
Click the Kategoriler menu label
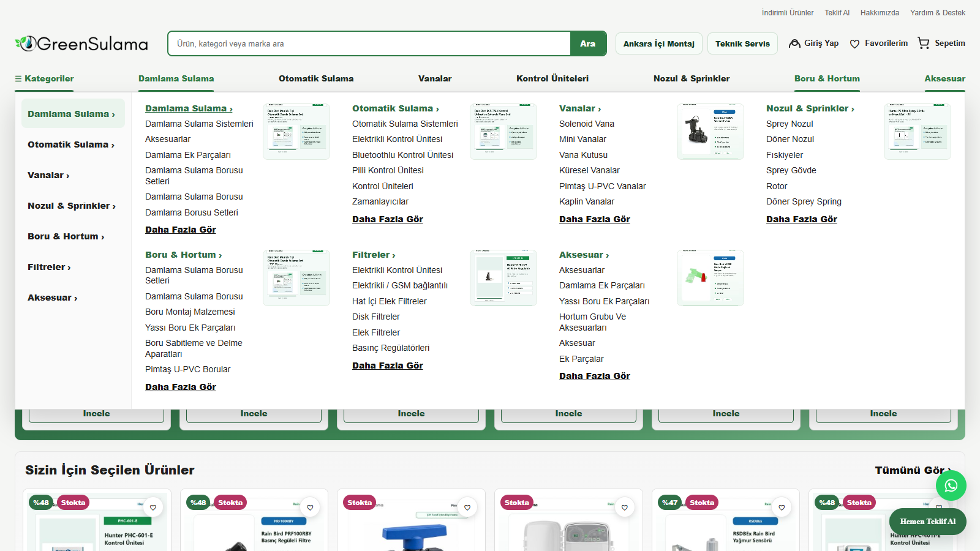[x=49, y=79]
